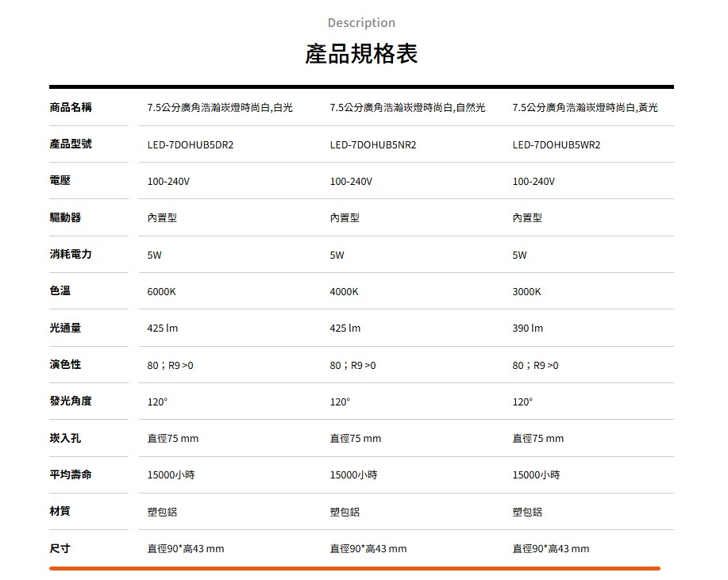
Task: Select the 驅動器 row label
Action: click(65, 217)
